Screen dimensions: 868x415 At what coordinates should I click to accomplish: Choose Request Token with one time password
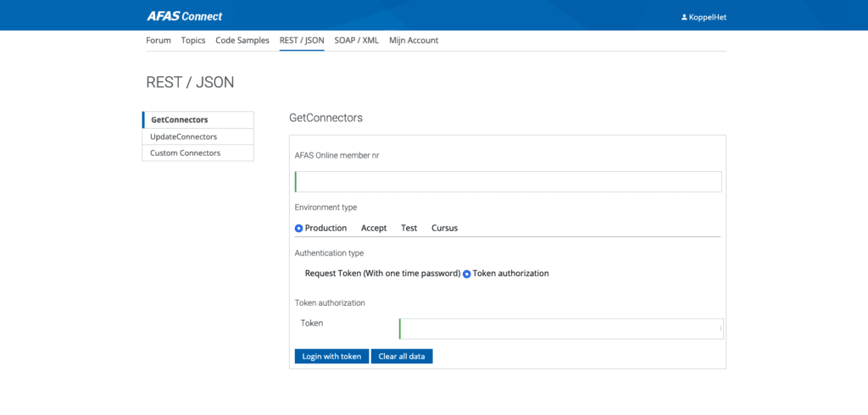pyautogui.click(x=381, y=274)
